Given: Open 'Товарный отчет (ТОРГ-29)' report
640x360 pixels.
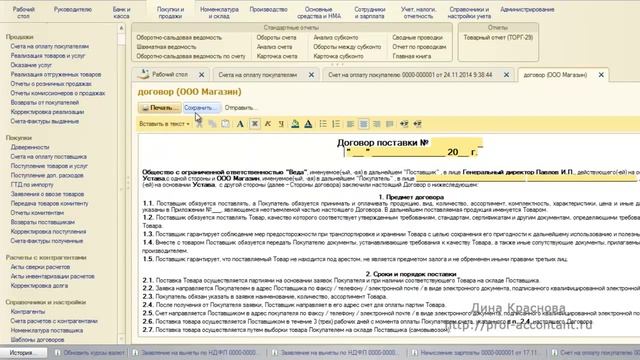Looking at the screenshot, I should coord(498,37).
